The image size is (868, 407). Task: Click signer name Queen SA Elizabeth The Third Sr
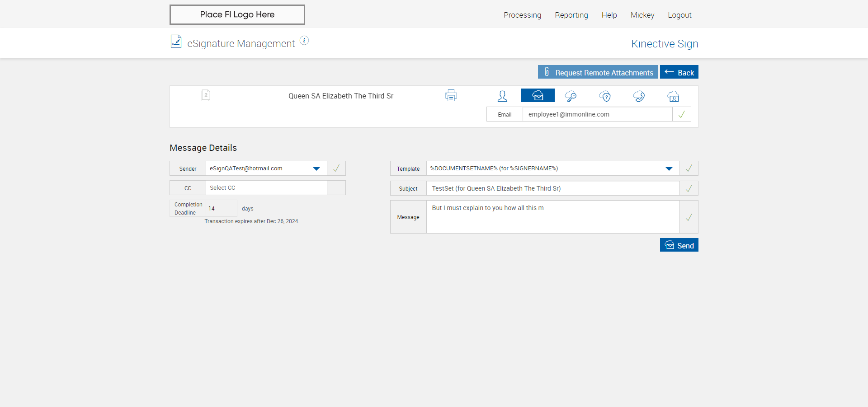tap(341, 96)
